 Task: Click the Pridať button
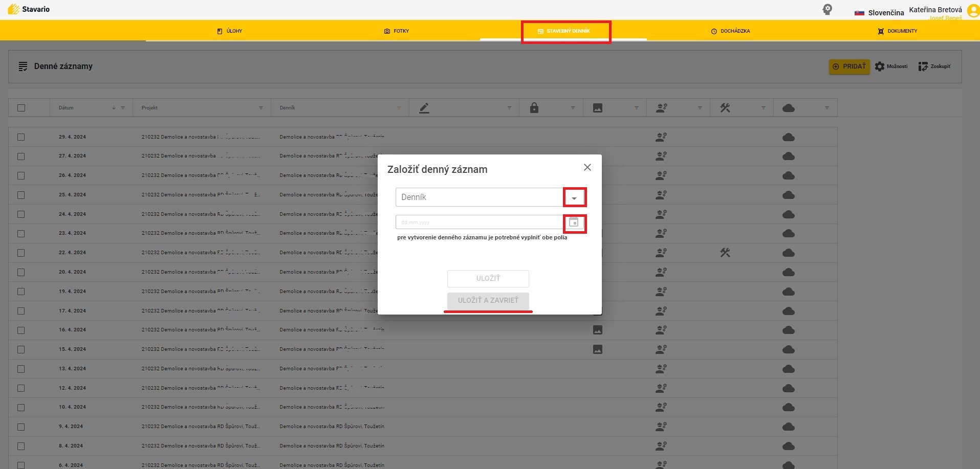click(x=849, y=66)
